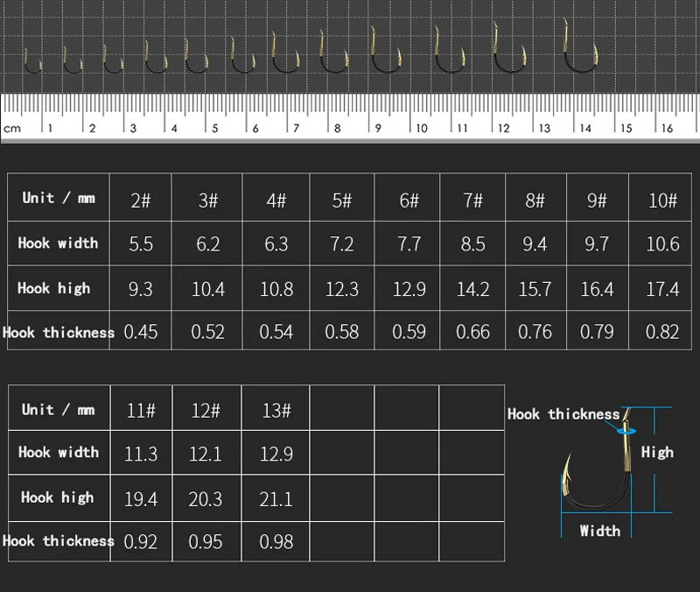Click hook width value 7.7

[409, 244]
